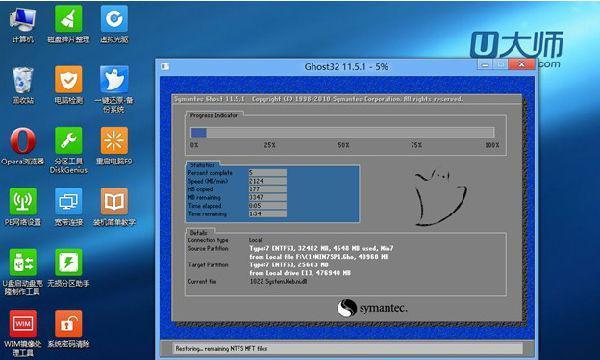Open the green disk defragment broom icon
This screenshot has width=600, height=360.
click(68, 19)
